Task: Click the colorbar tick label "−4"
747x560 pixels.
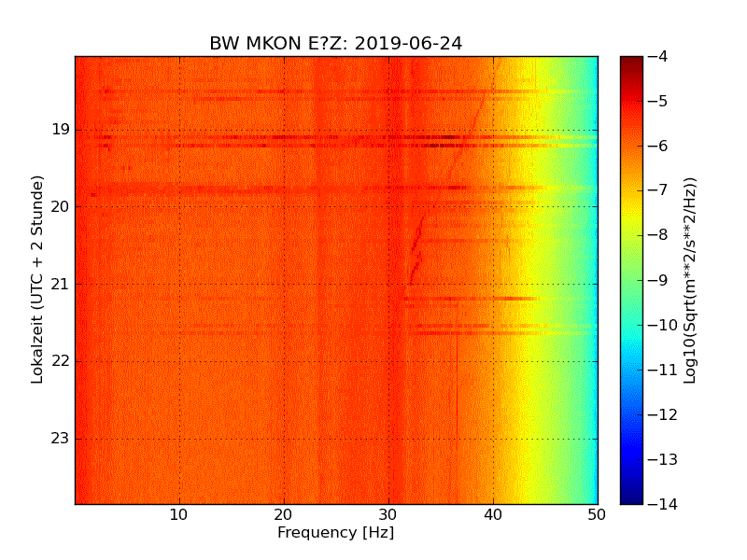Action: [658, 57]
